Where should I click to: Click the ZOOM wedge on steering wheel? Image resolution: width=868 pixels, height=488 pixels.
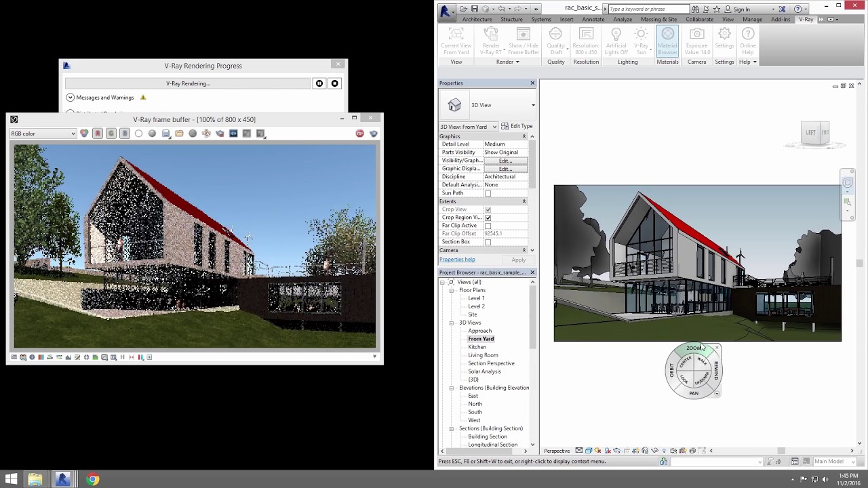(x=693, y=348)
